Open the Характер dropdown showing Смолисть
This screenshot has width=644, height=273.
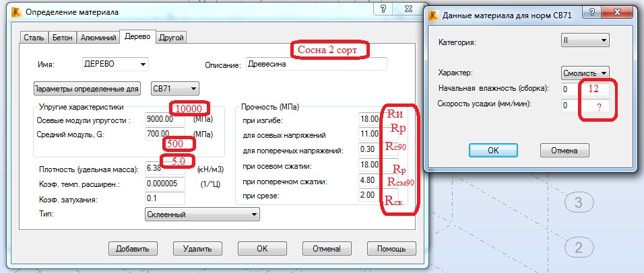(585, 73)
